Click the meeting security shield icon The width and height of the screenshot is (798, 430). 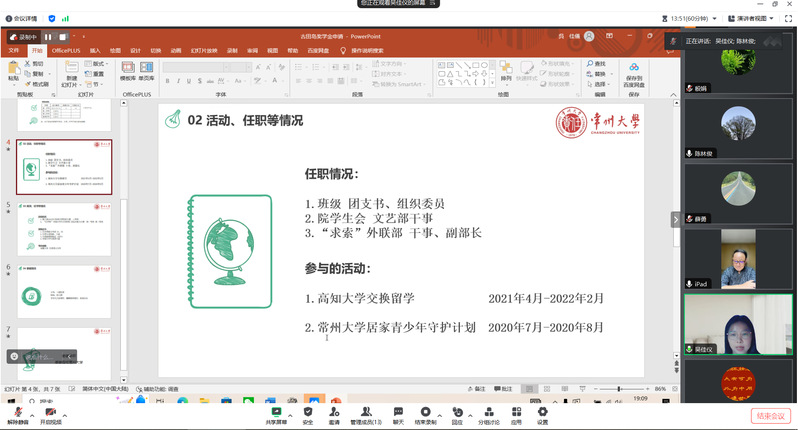[x=52, y=18]
